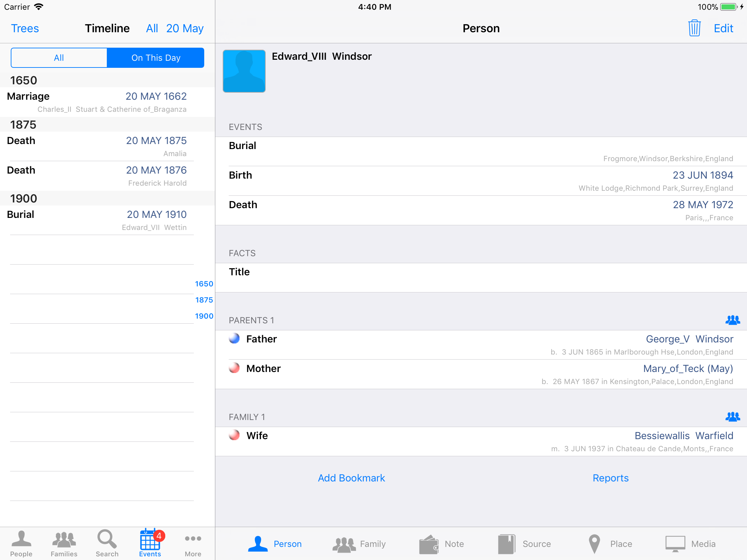Open the People tab icon

pyautogui.click(x=21, y=540)
